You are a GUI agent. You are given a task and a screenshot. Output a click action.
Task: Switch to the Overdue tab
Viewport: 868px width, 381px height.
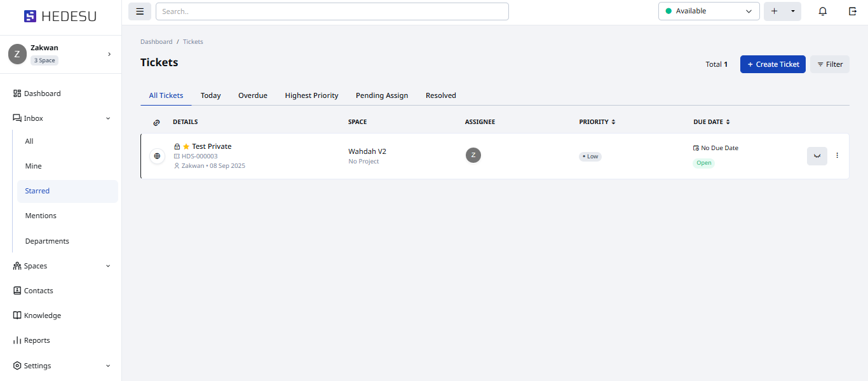pyautogui.click(x=252, y=95)
